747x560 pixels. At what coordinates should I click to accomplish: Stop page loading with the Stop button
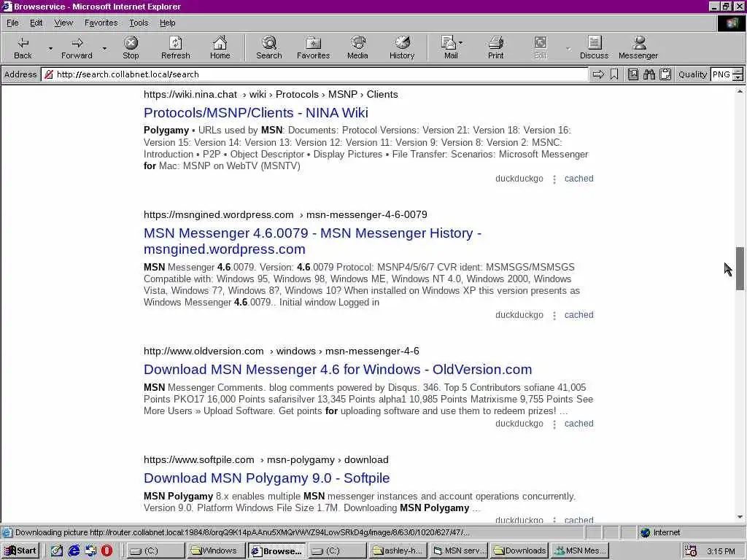(x=131, y=47)
